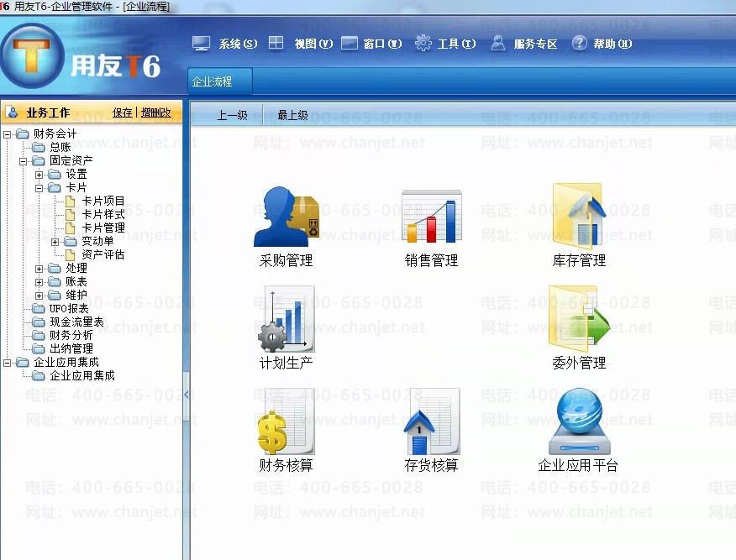Switch to the 企业流程 tab
Image resolution: width=736 pixels, height=560 pixels.
219,81
